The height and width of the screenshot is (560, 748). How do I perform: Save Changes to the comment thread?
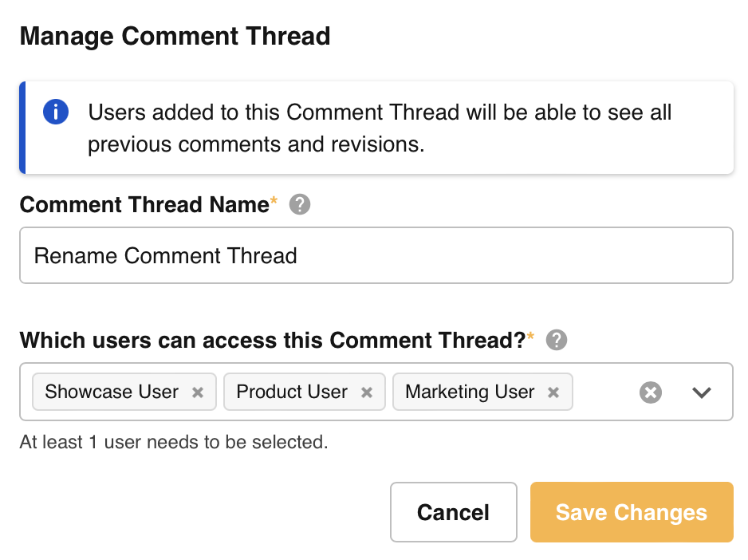[x=631, y=512]
